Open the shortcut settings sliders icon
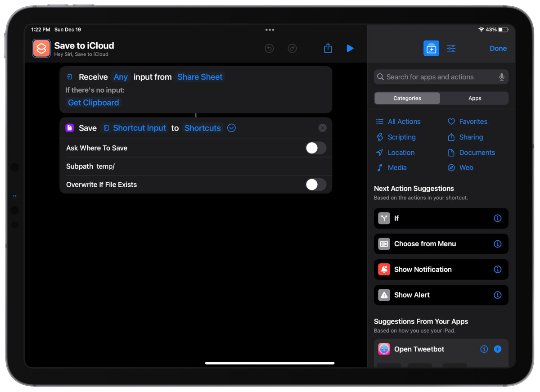This screenshot has width=540, height=392. point(451,48)
